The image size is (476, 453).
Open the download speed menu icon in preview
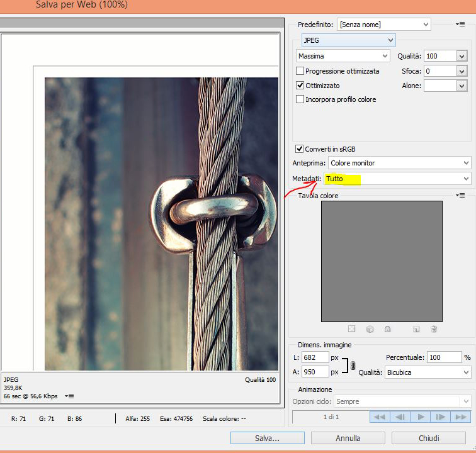click(70, 396)
